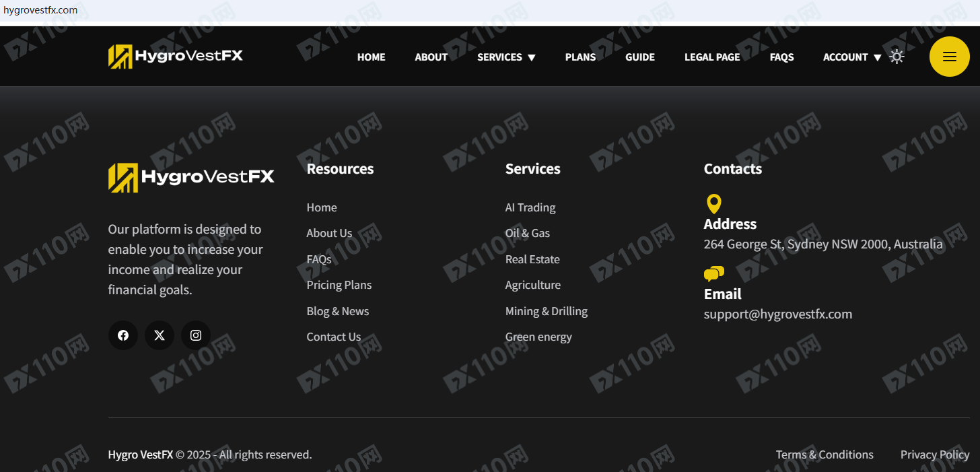Open the X (Twitter) social icon
Viewport: 980px width, 472px height.
[x=160, y=335]
